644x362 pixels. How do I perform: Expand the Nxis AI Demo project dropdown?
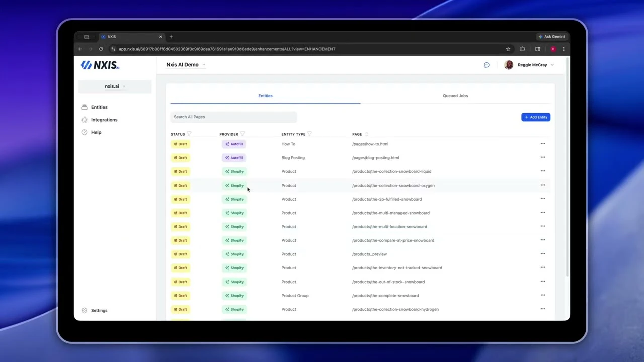[186, 65]
